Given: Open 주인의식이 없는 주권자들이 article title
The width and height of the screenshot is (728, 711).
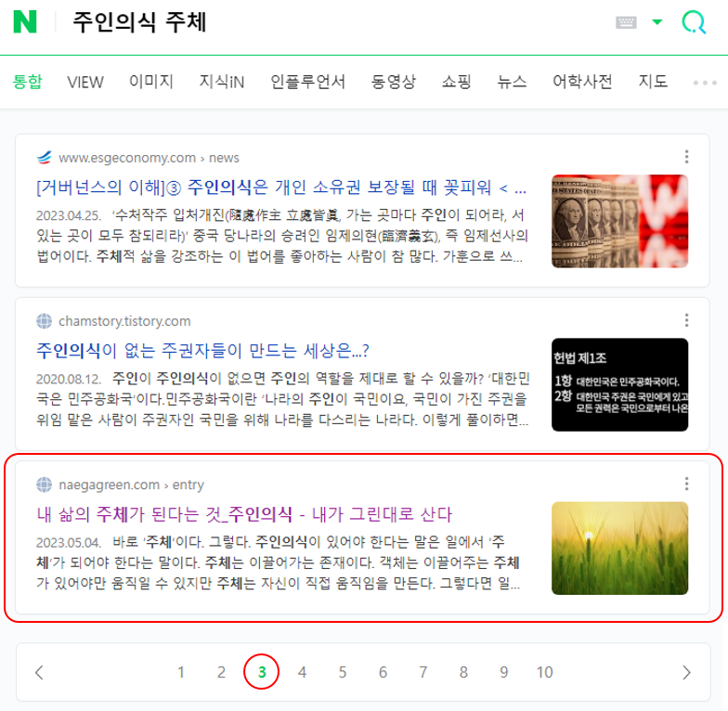Looking at the screenshot, I should coord(202,351).
